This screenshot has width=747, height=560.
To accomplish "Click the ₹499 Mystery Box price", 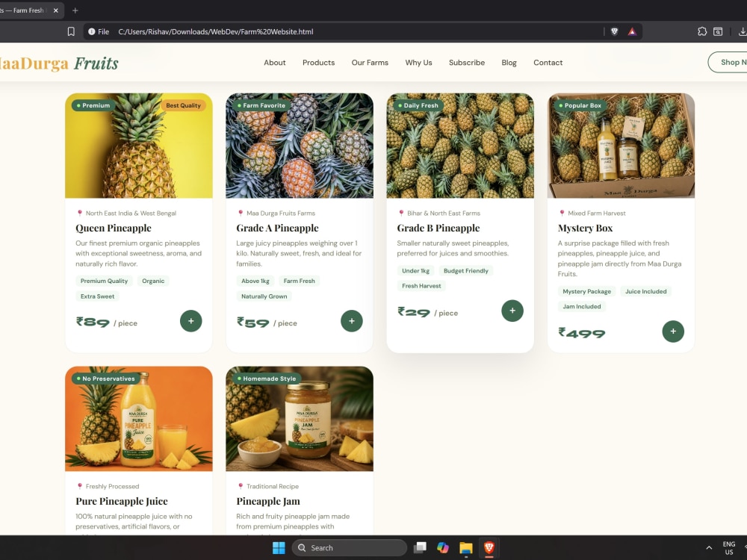I will coord(582,332).
